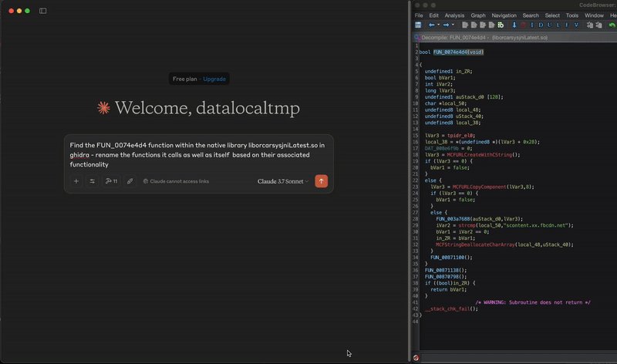This screenshot has height=364, width=617.
Task: Open the tools list showing 11 tools
Action: point(111,181)
